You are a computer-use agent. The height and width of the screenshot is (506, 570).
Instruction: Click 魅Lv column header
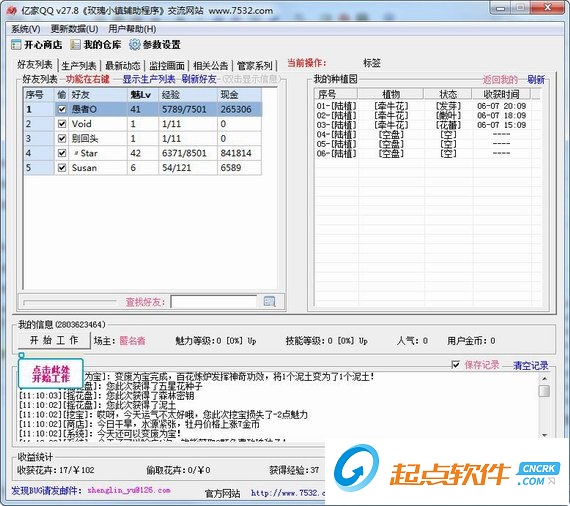click(x=143, y=95)
